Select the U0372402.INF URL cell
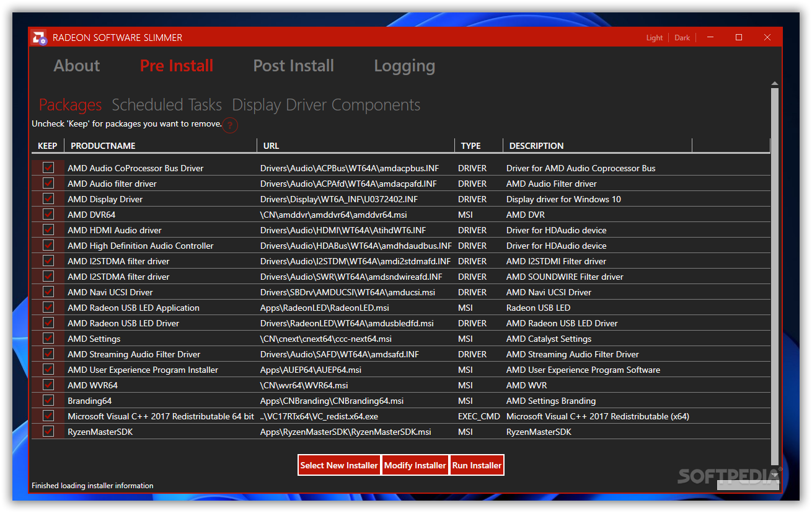The height and width of the screenshot is (513, 812). click(x=339, y=199)
